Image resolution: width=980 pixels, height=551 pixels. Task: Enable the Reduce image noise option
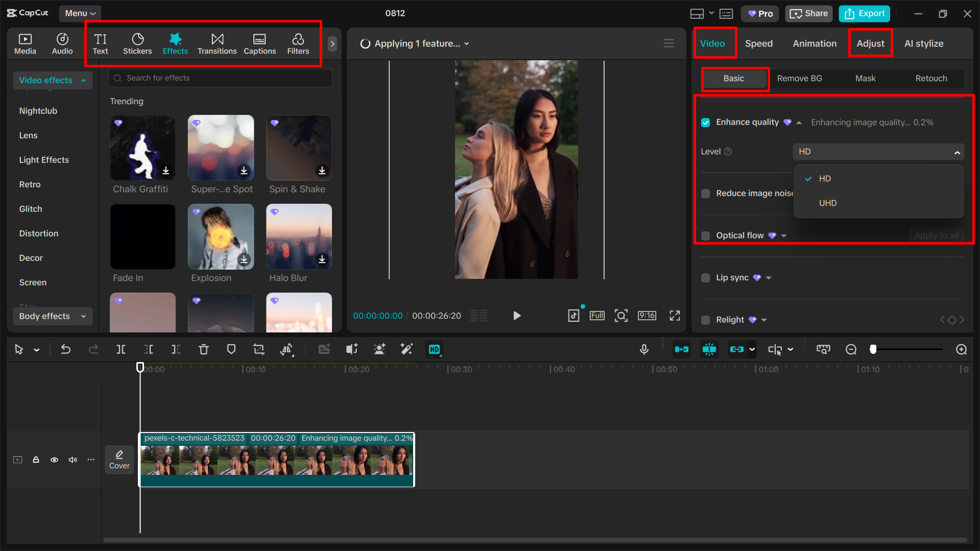705,194
